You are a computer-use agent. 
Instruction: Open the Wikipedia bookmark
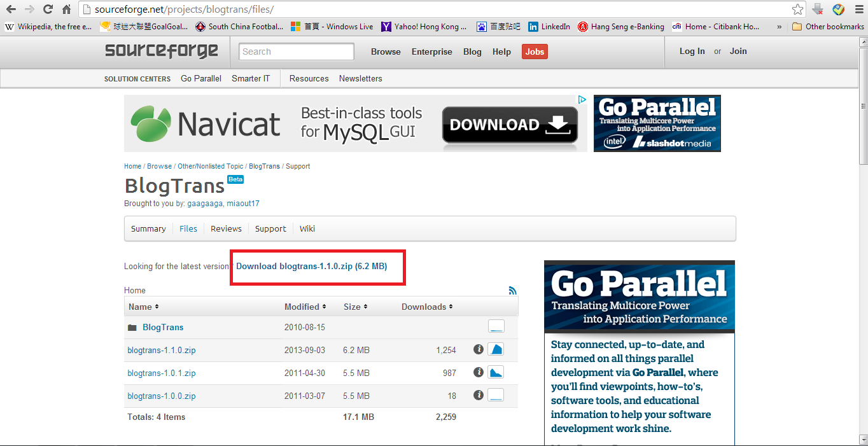[48, 27]
